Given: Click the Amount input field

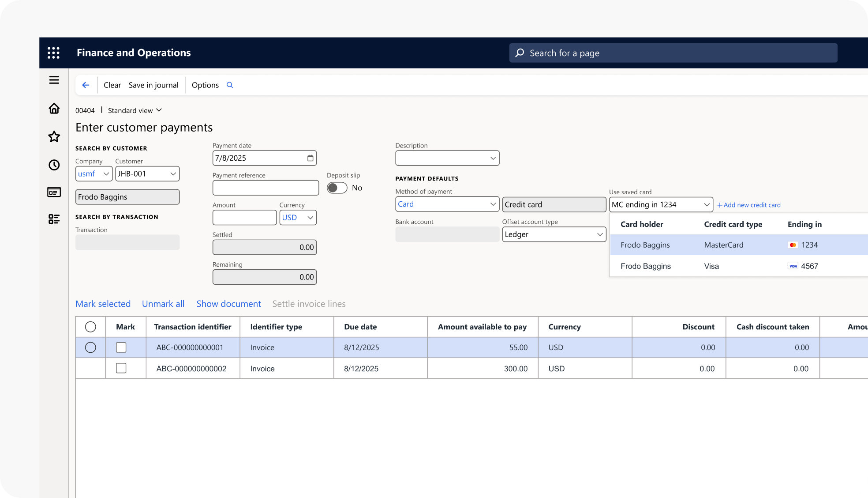Looking at the screenshot, I should click(x=244, y=218).
